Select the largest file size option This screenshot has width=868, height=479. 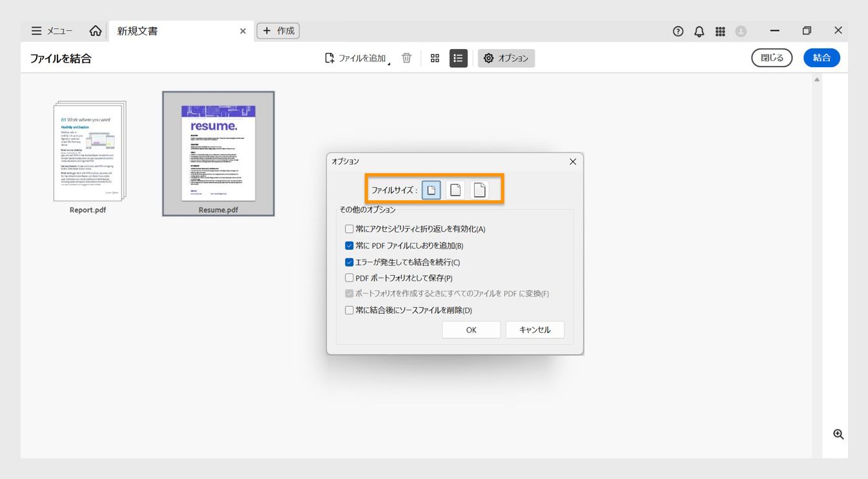coord(479,189)
